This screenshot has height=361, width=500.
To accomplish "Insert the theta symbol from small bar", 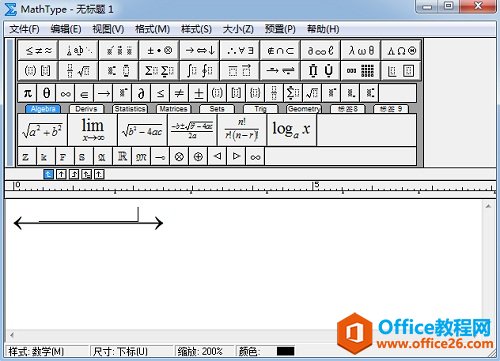I will (47, 93).
